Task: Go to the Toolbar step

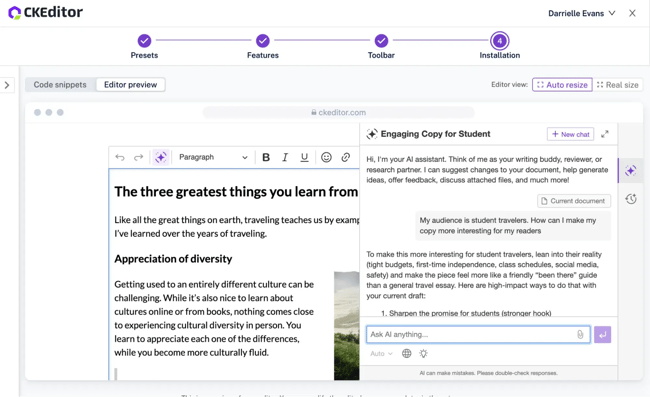Action: click(x=381, y=46)
